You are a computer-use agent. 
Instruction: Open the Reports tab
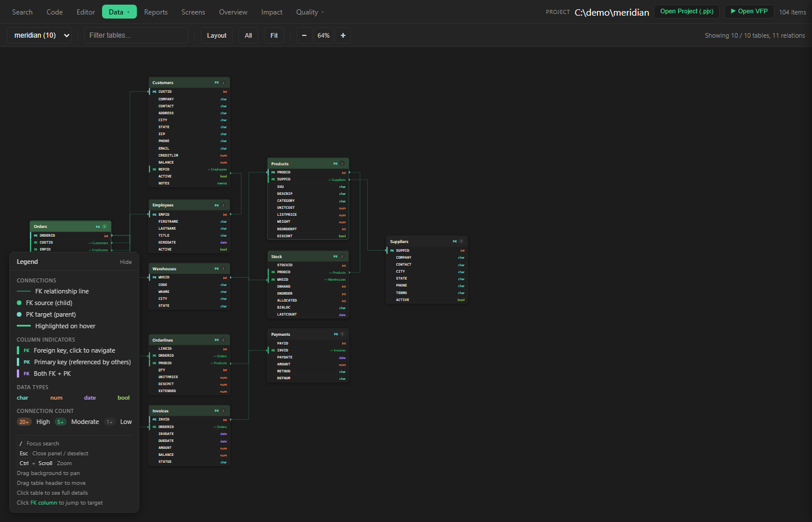(x=156, y=12)
